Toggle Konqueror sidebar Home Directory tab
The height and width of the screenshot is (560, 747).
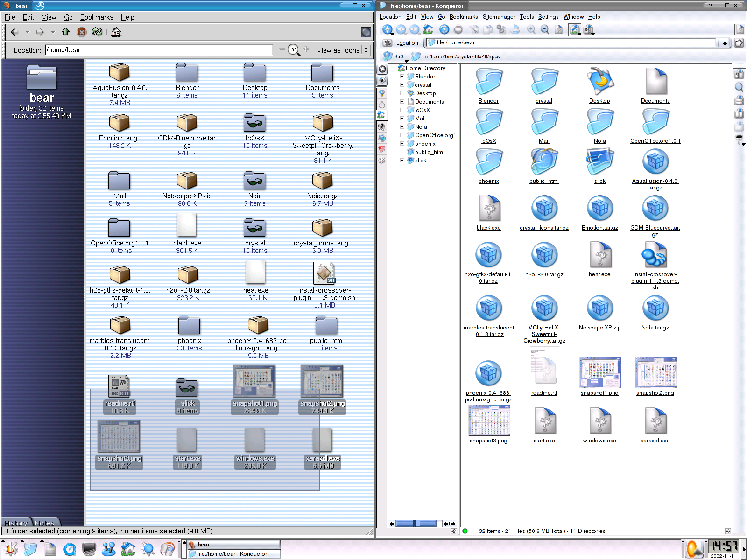pos(382,115)
